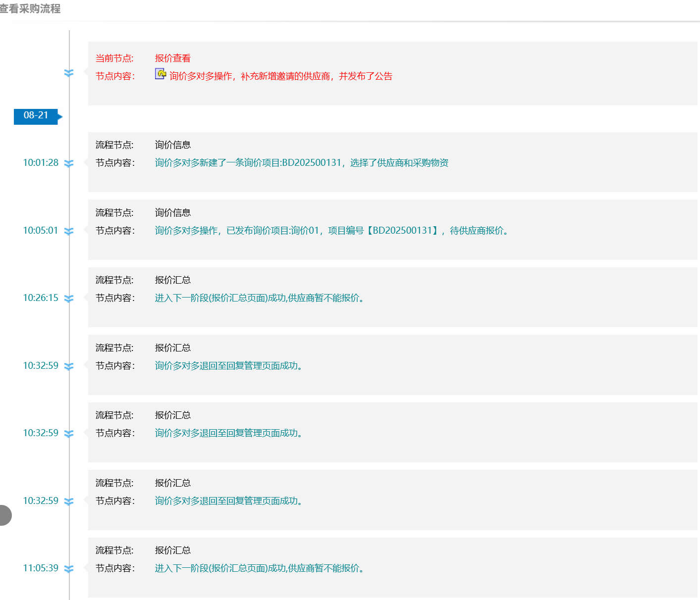Click the double-chevron marker at 10:01:28
The width and height of the screenshot is (700, 600).
click(x=69, y=163)
